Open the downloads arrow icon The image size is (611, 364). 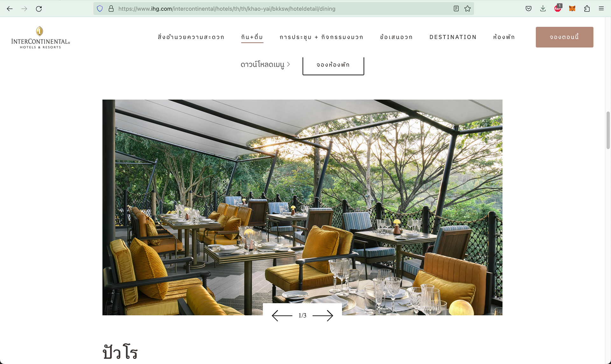543,9
